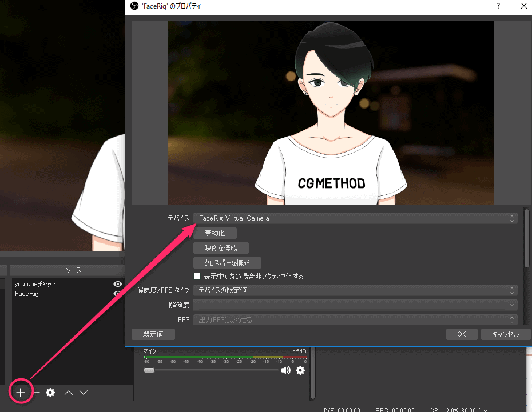Open the 解像度 combo box

click(x=355, y=305)
